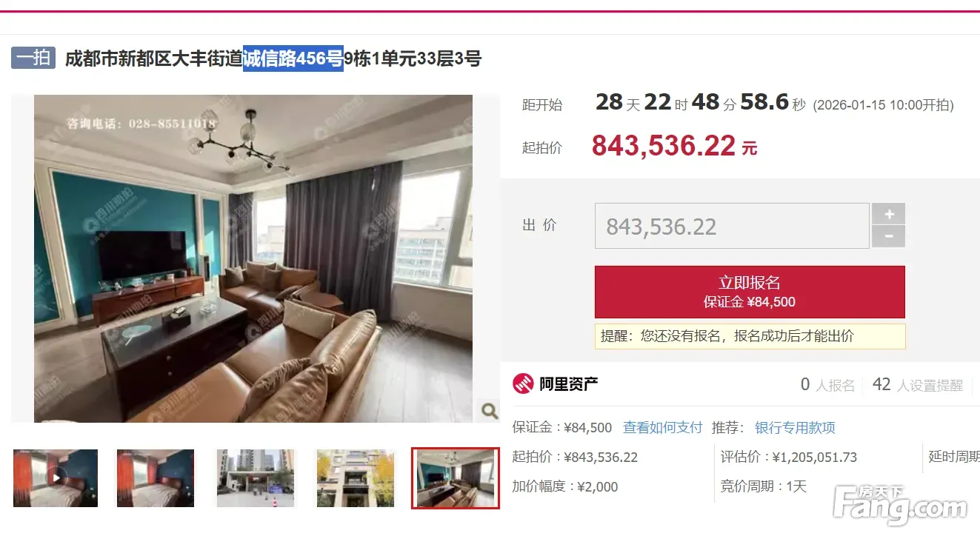980x536 pixels.
Task: Click the magnifier zoom icon on photo
Action: [x=489, y=411]
